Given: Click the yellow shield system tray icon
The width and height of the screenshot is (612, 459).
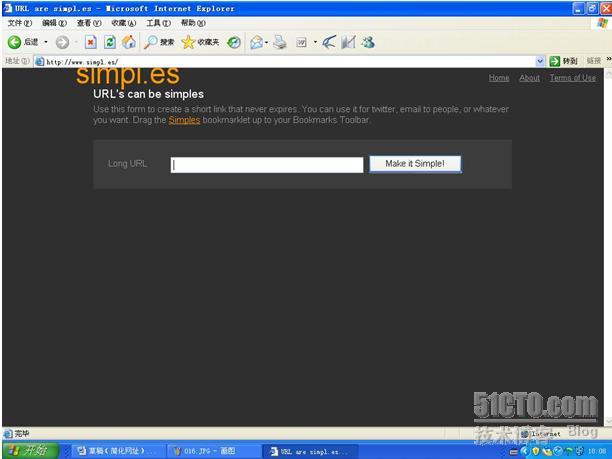Looking at the screenshot, I should 536,452.
